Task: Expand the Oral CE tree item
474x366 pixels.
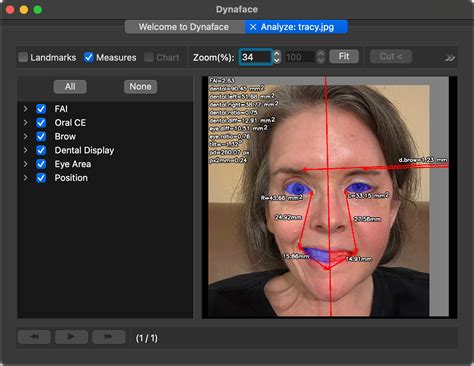Action: click(x=26, y=123)
